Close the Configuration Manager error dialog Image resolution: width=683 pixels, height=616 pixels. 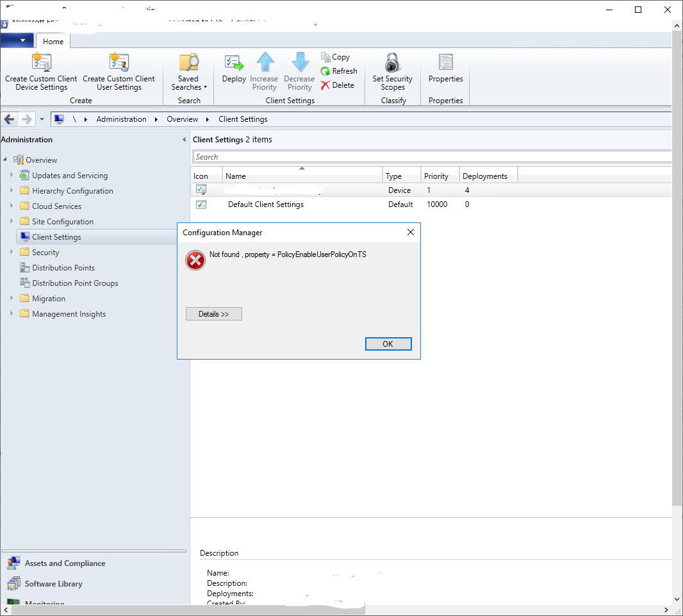tap(410, 232)
